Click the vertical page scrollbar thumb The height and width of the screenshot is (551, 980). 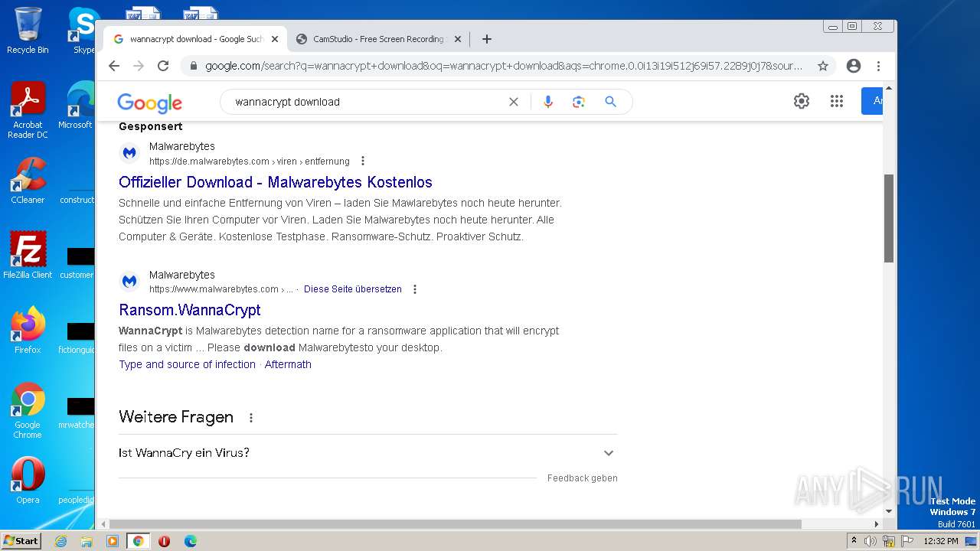coord(889,218)
